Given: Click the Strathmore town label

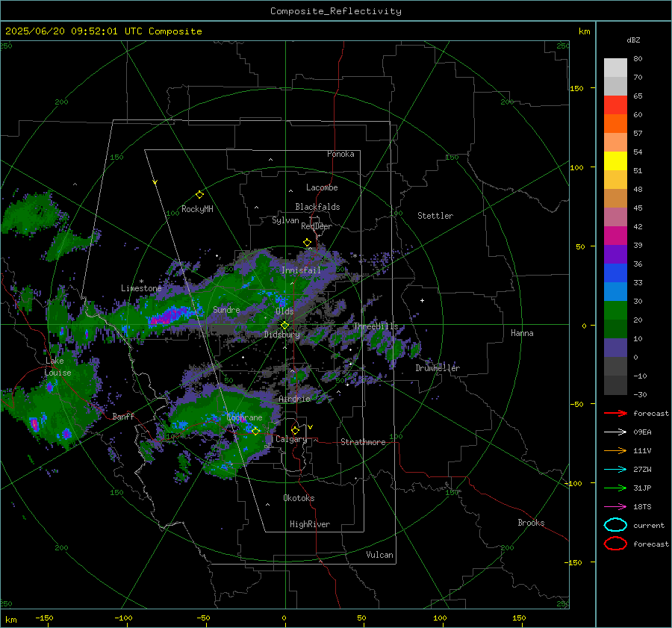Looking at the screenshot, I should [363, 442].
